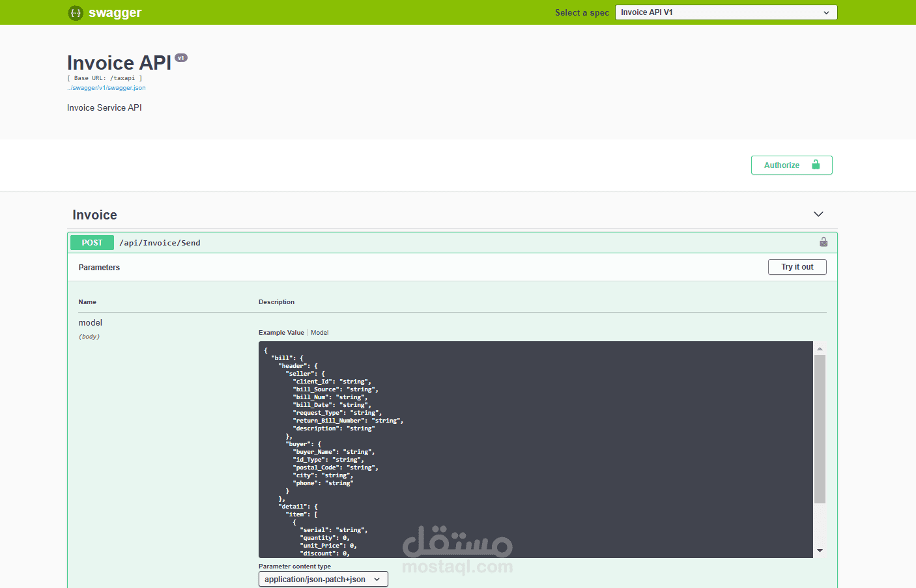Click the scroll down arrow of example box

pyautogui.click(x=820, y=551)
